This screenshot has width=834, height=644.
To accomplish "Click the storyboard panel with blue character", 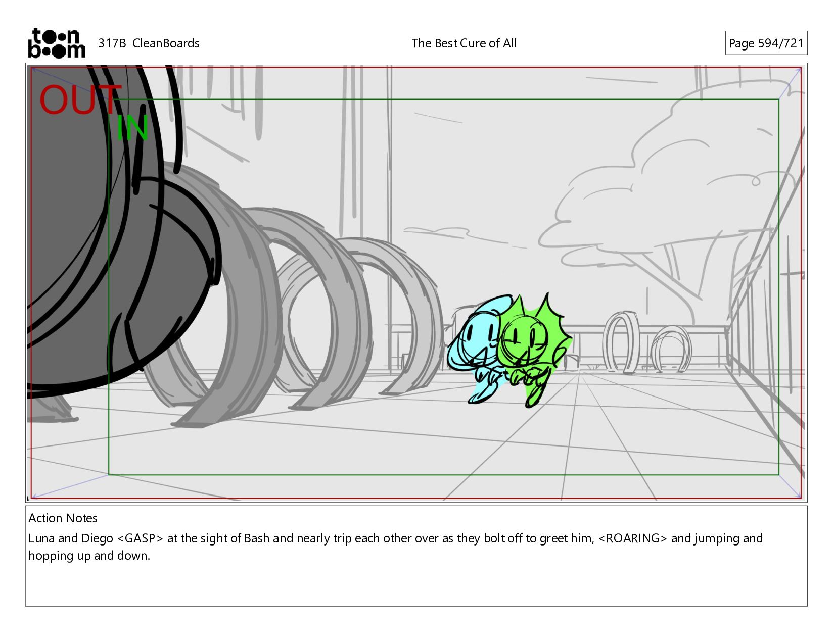I will point(416,282).
